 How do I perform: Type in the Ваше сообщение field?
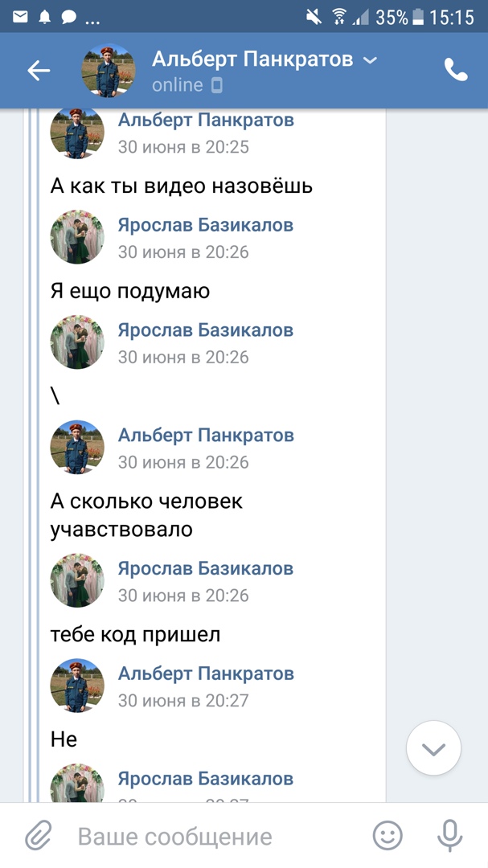coord(209,836)
